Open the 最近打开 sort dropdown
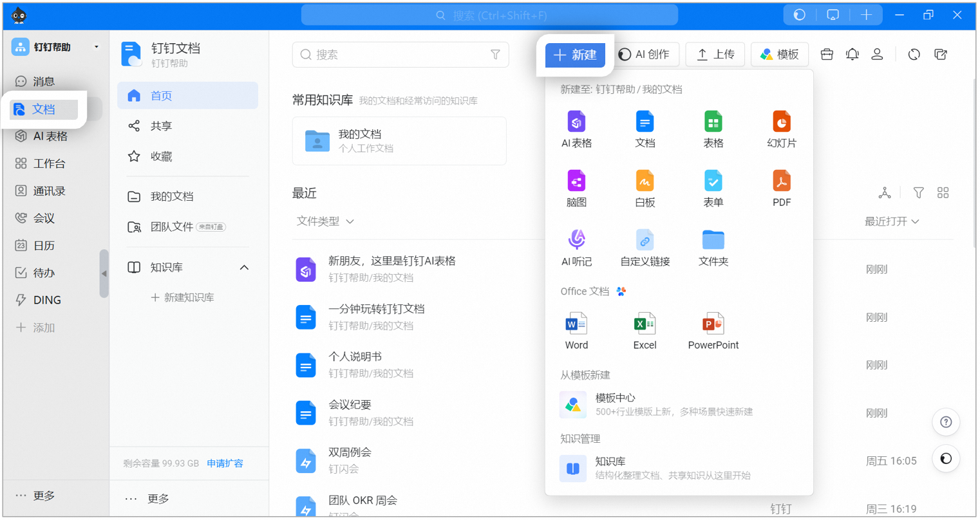Viewport: 980px width, 520px height. click(891, 221)
